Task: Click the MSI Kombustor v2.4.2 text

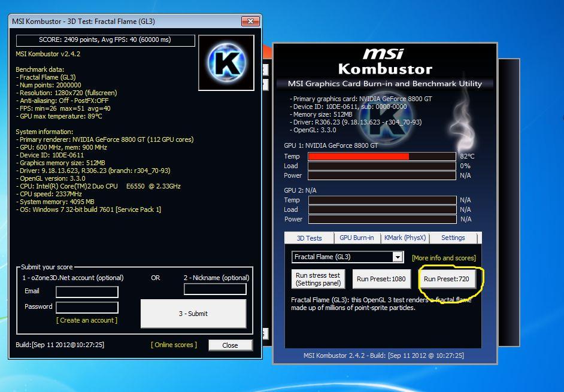Action: point(48,54)
